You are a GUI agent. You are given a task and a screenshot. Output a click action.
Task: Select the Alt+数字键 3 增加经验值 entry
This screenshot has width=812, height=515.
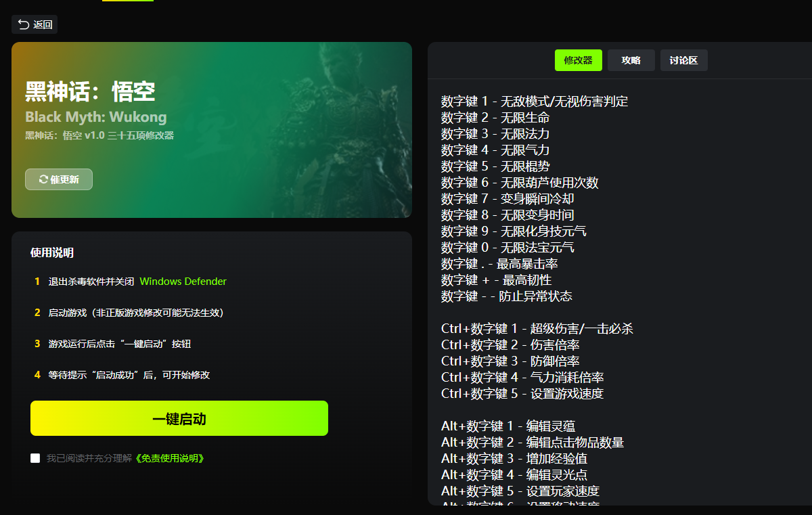[514, 459]
